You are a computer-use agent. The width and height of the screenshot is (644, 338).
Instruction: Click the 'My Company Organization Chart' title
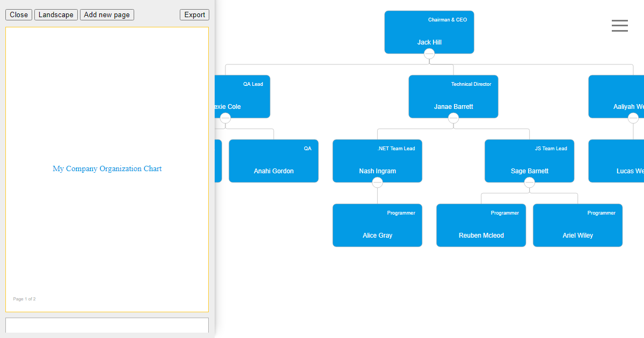[x=107, y=168]
